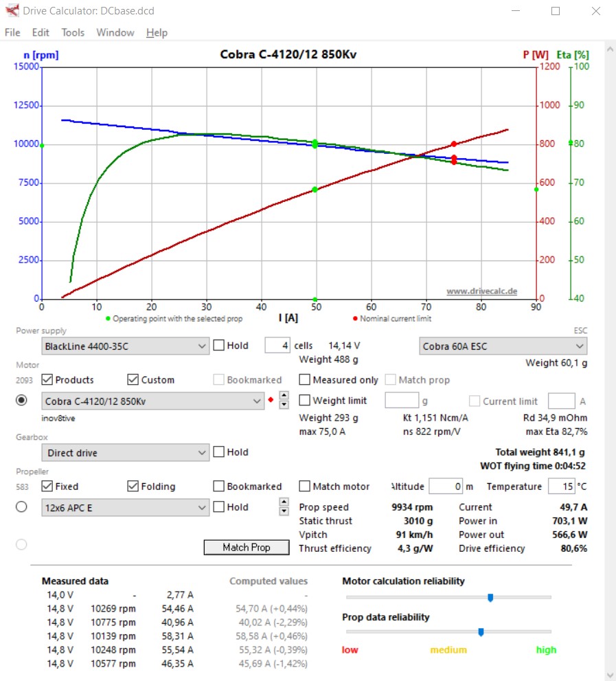Open the Window menu
The width and height of the screenshot is (616, 681).
(115, 32)
